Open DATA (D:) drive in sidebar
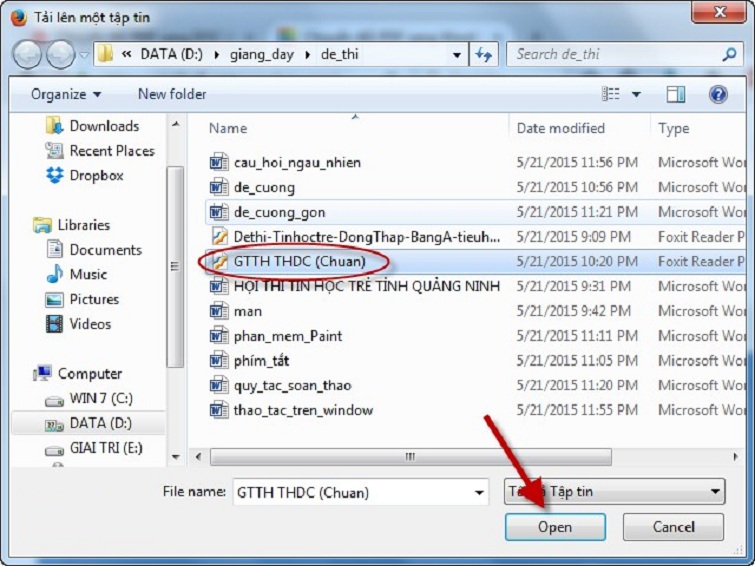The image size is (755, 566). 89,423
